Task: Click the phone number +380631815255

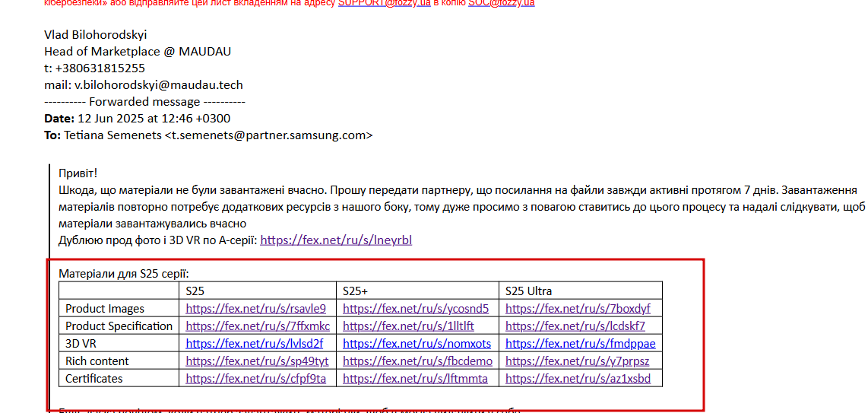Action: click(100, 68)
